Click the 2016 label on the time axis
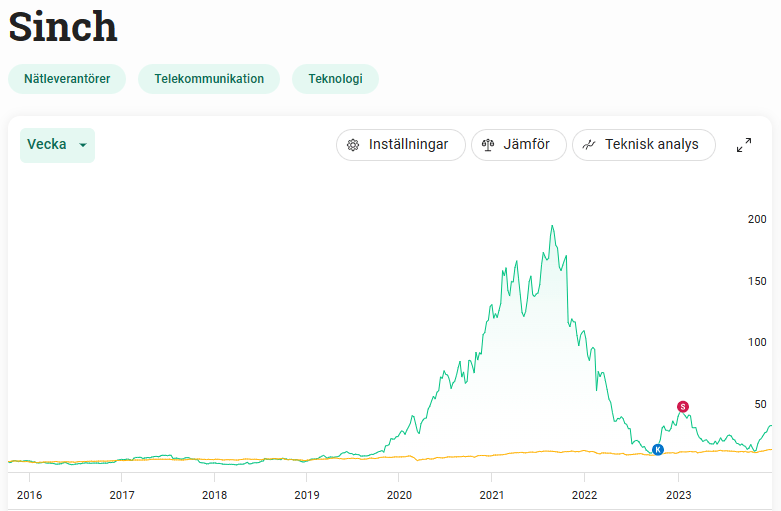This screenshot has width=781, height=511. click(30, 494)
